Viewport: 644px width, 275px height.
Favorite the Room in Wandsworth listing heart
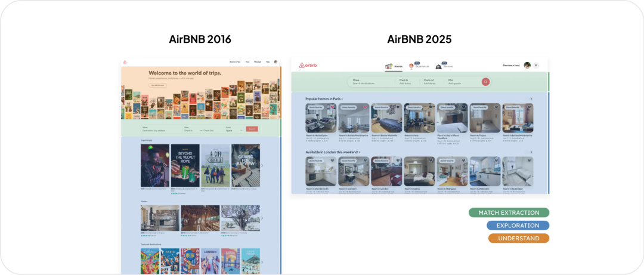[x=332, y=160]
